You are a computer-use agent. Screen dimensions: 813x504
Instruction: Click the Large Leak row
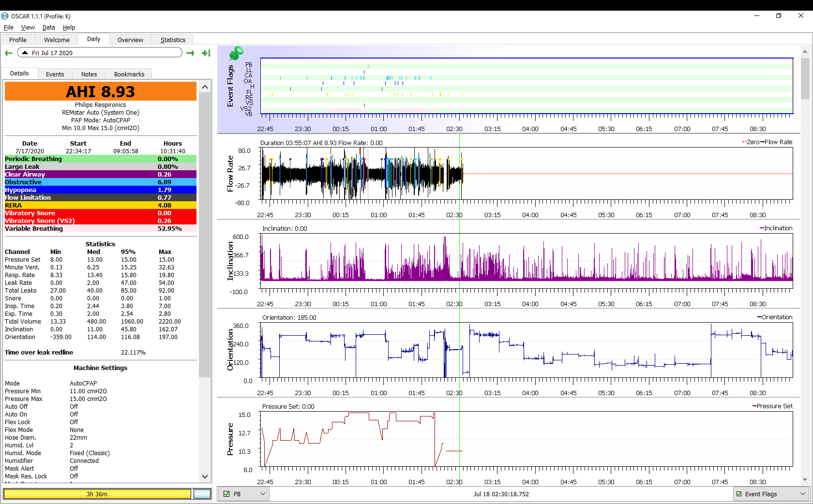[101, 166]
